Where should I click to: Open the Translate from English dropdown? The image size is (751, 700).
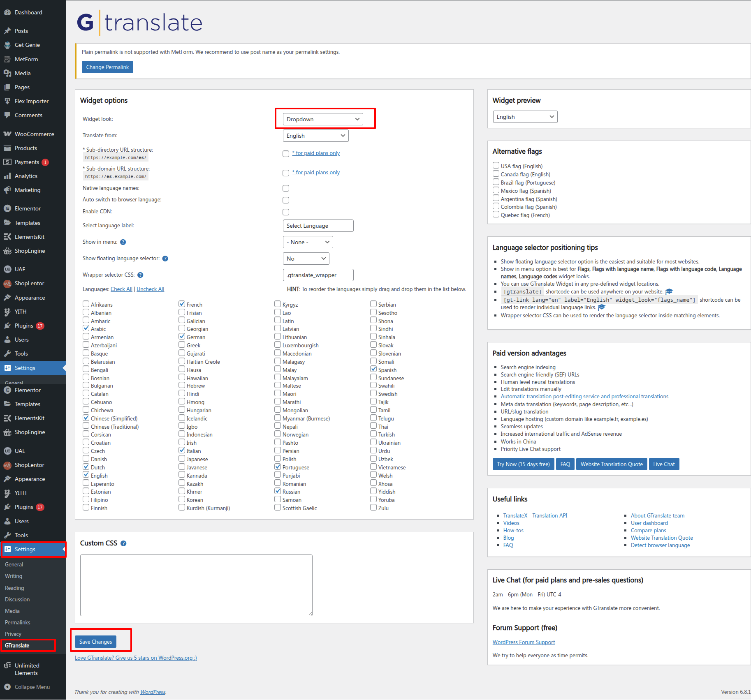click(x=316, y=136)
